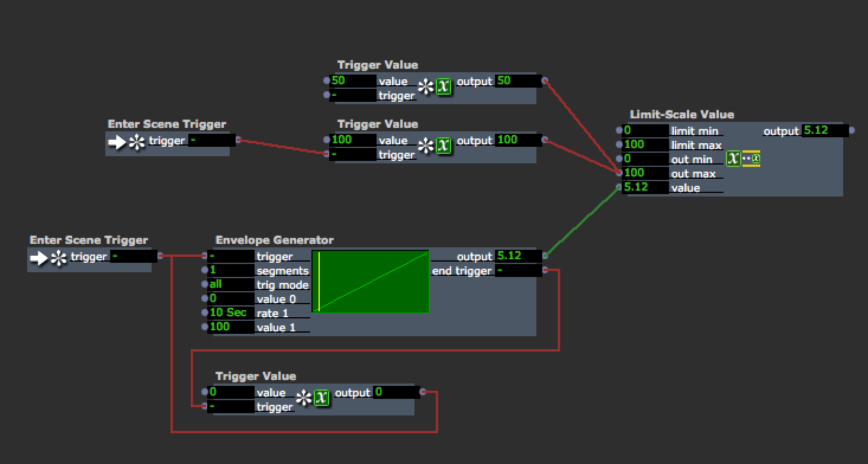The width and height of the screenshot is (868, 464).
Task: Click the out max field in Limit-Scale Value
Action: (x=645, y=173)
